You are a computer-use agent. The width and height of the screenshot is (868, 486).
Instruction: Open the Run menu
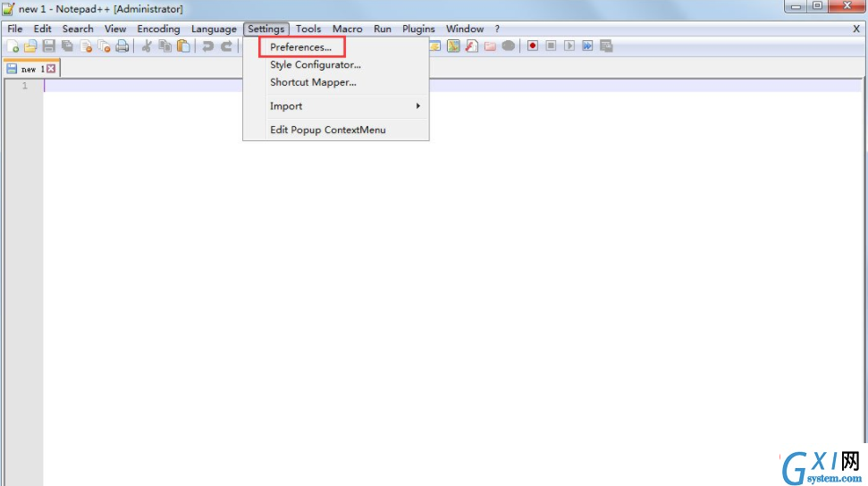(x=382, y=29)
